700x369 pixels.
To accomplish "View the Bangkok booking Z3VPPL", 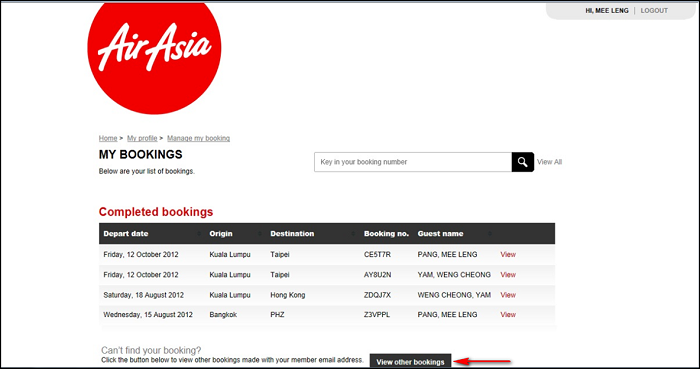I will [x=508, y=315].
